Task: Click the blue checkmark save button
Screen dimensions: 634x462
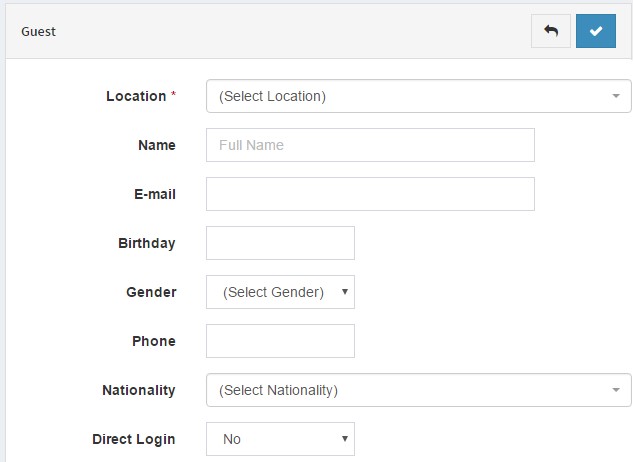Action: [596, 31]
